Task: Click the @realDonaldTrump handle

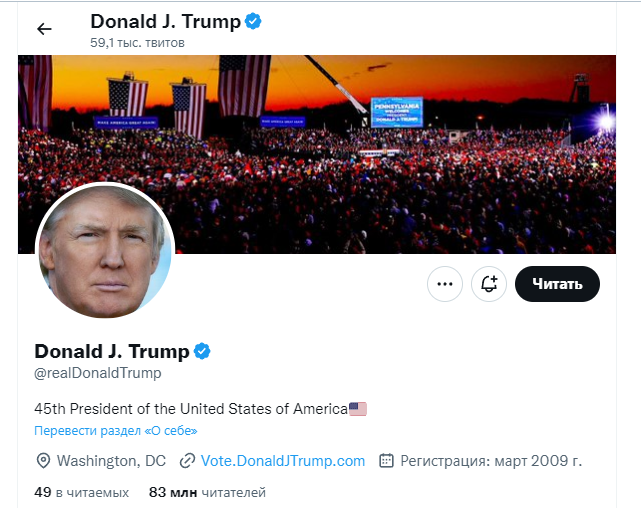Action: 98,373
